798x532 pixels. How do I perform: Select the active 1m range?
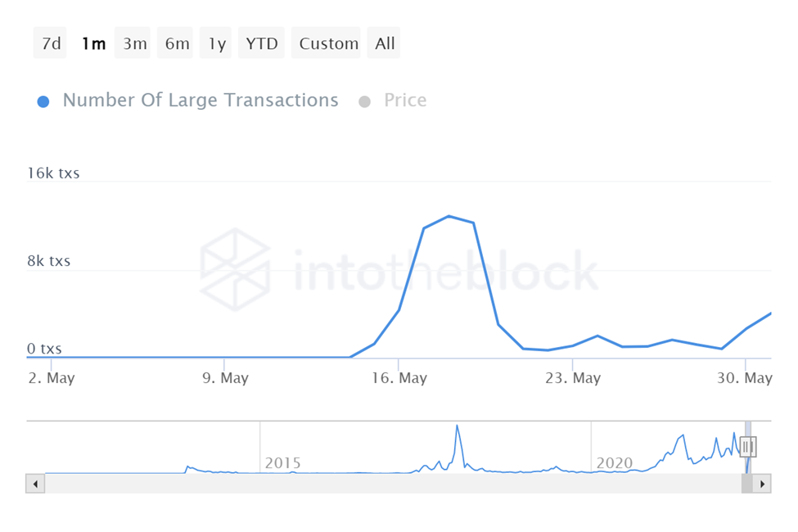click(93, 43)
